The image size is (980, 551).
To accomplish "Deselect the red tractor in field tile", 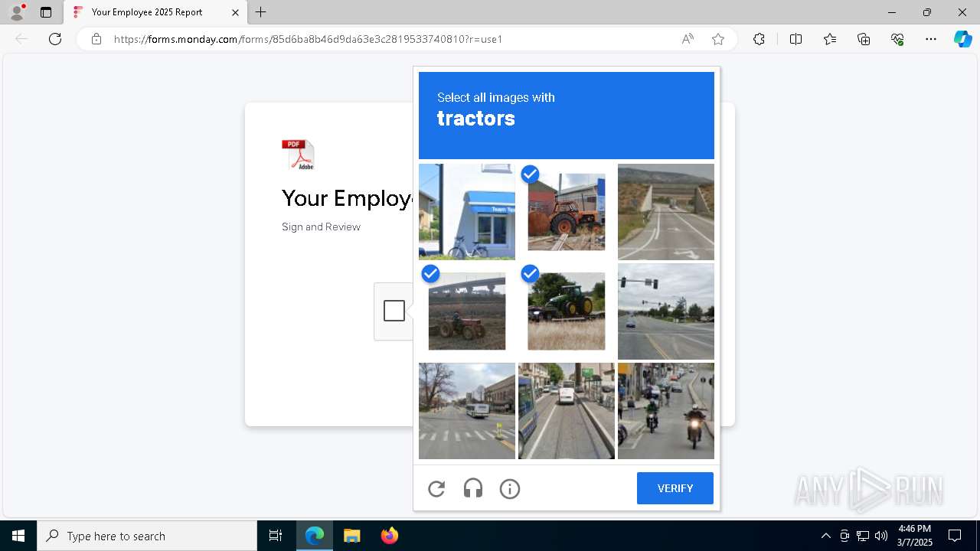I will click(x=467, y=311).
